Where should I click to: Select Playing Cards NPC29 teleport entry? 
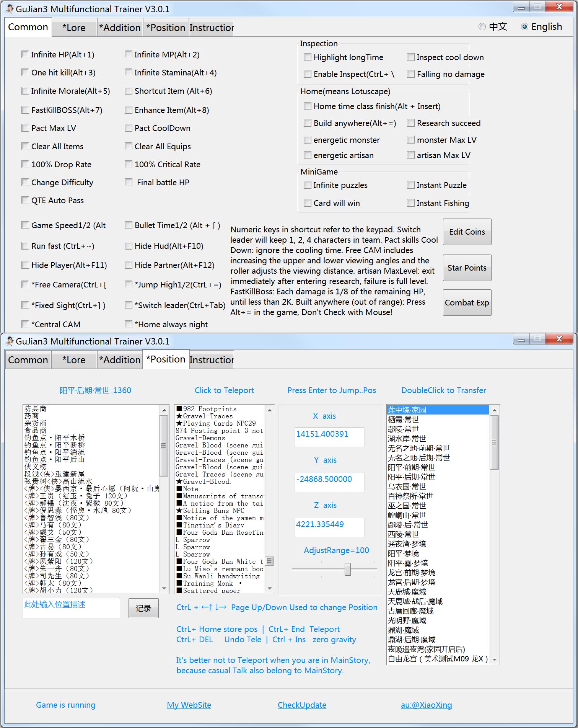[220, 423]
